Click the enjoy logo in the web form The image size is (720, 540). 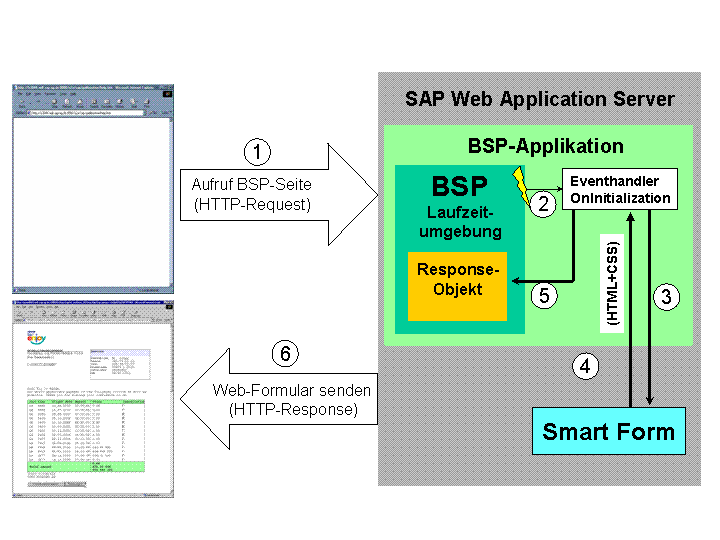tap(36, 338)
